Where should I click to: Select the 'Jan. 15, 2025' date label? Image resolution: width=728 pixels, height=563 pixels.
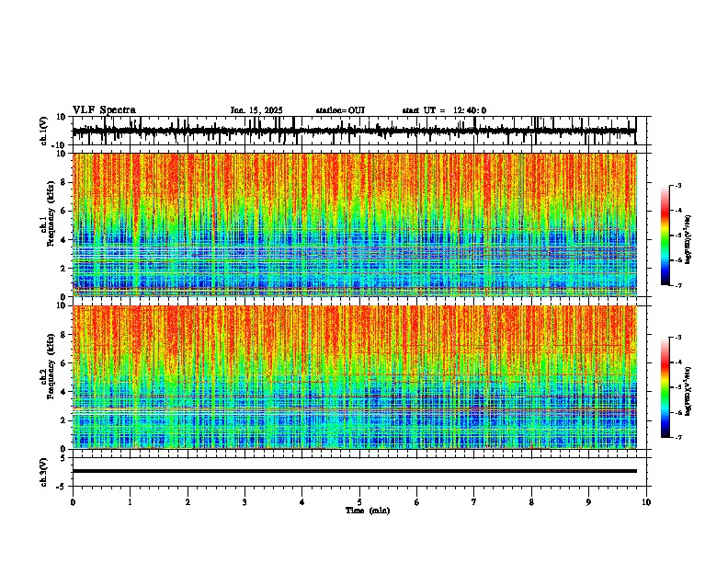pyautogui.click(x=256, y=110)
